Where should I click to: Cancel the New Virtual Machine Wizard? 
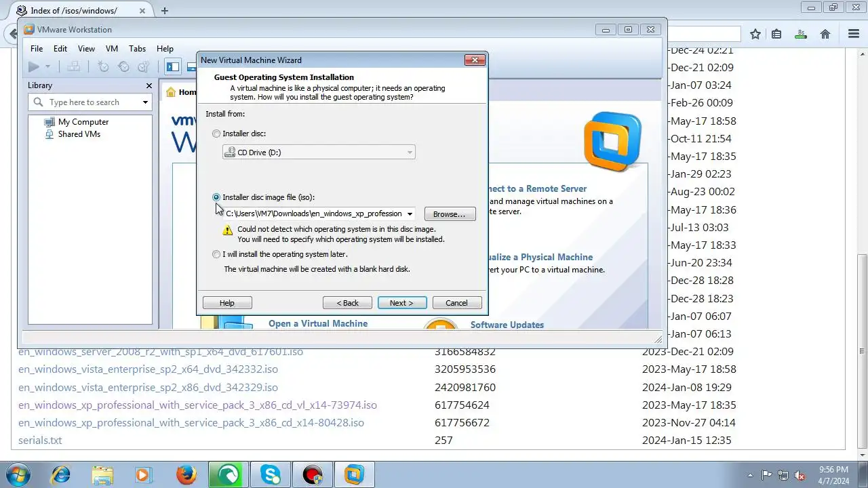coord(456,303)
